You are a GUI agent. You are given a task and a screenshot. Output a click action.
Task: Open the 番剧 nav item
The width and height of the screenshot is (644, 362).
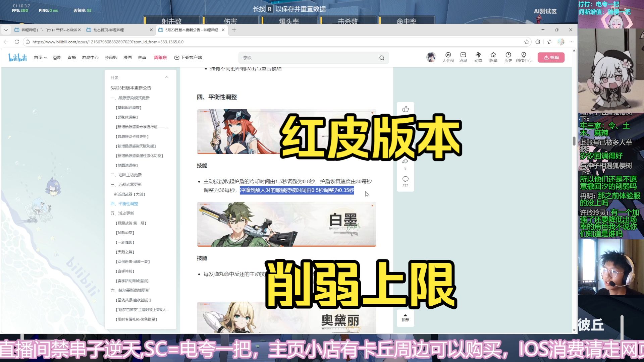tap(57, 58)
